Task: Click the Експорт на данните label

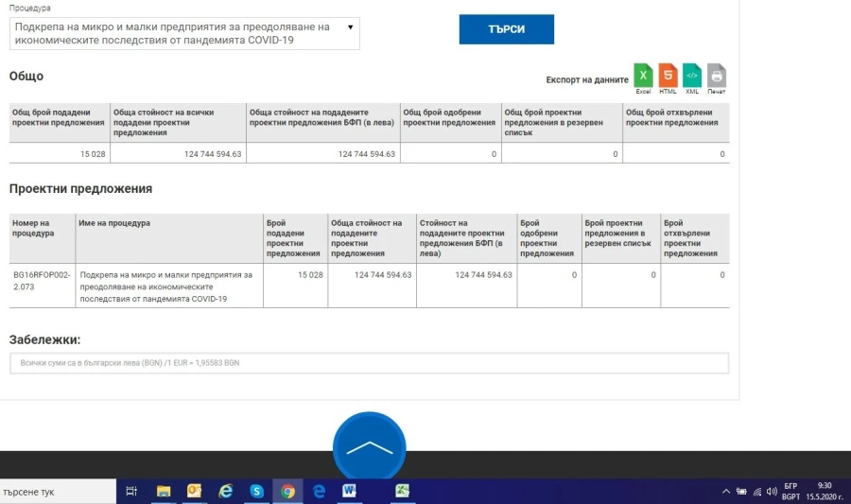Action: click(587, 79)
